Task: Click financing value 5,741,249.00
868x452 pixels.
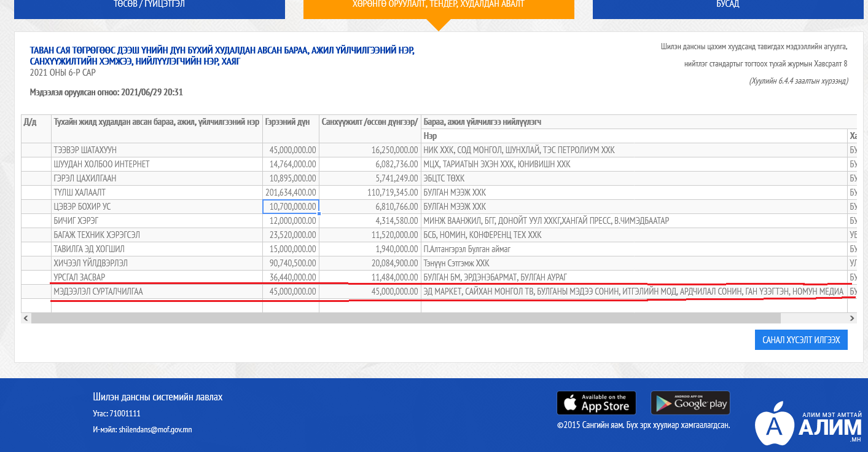Action: click(x=370, y=178)
